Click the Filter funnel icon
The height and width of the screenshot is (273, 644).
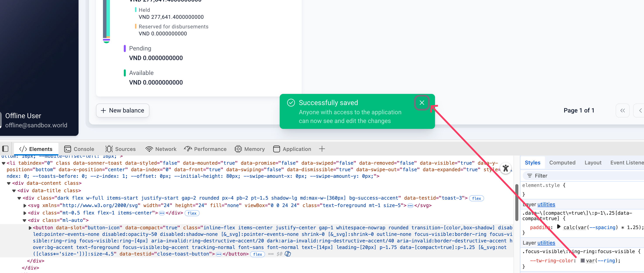click(529, 176)
